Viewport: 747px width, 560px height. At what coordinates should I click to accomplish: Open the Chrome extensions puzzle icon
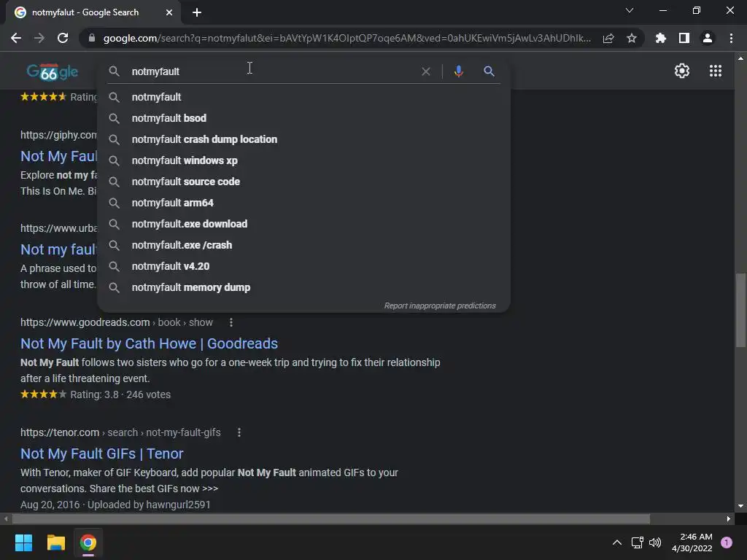tap(661, 38)
